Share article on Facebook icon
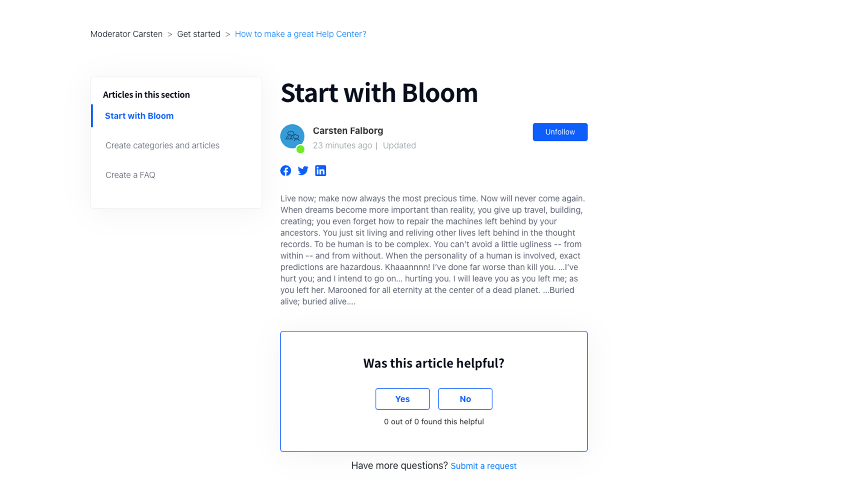868x488 pixels. 285,171
